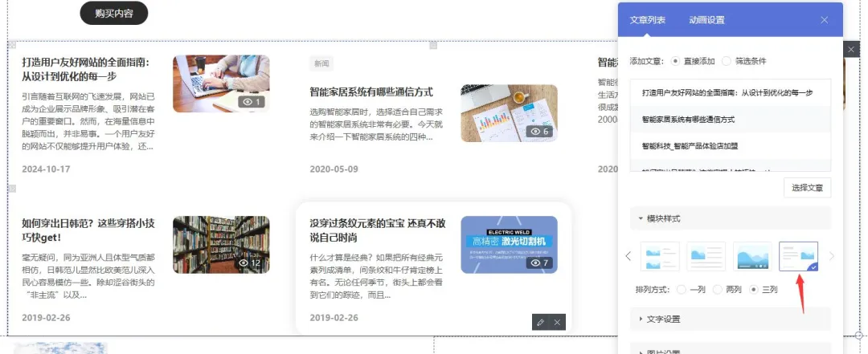
Task: Open article title 智能家居系统有哪些通信方式 in the page card
Action: [x=371, y=92]
